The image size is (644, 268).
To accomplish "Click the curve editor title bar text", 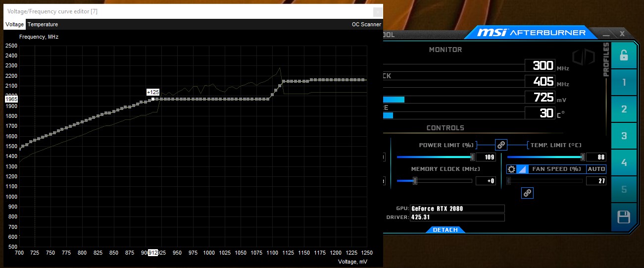I will (x=52, y=10).
